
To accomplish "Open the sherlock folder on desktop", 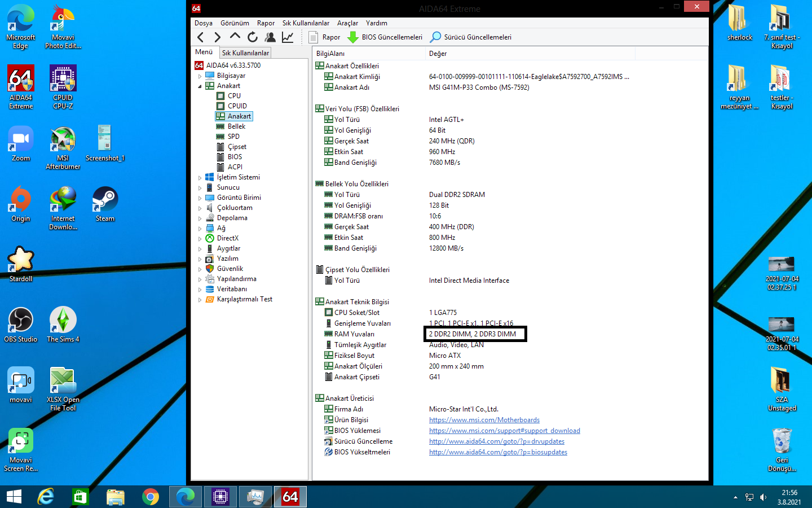I will 740,23.
